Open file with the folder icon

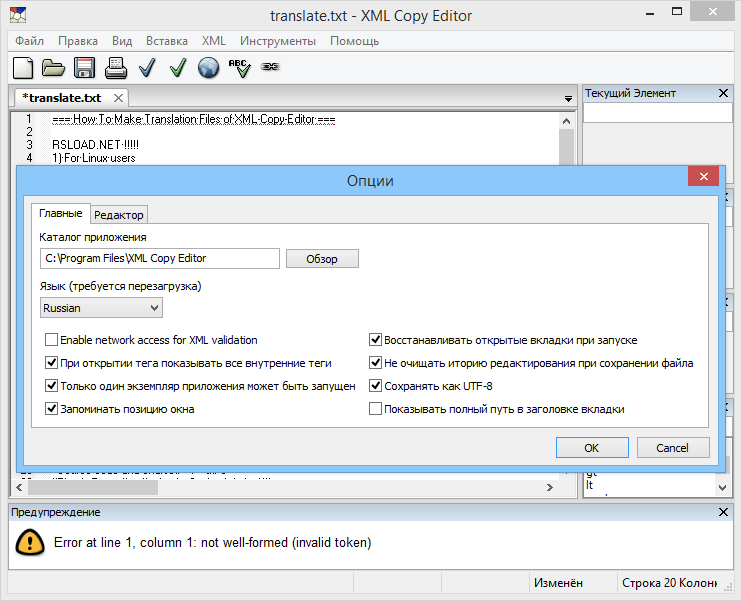[x=53, y=68]
